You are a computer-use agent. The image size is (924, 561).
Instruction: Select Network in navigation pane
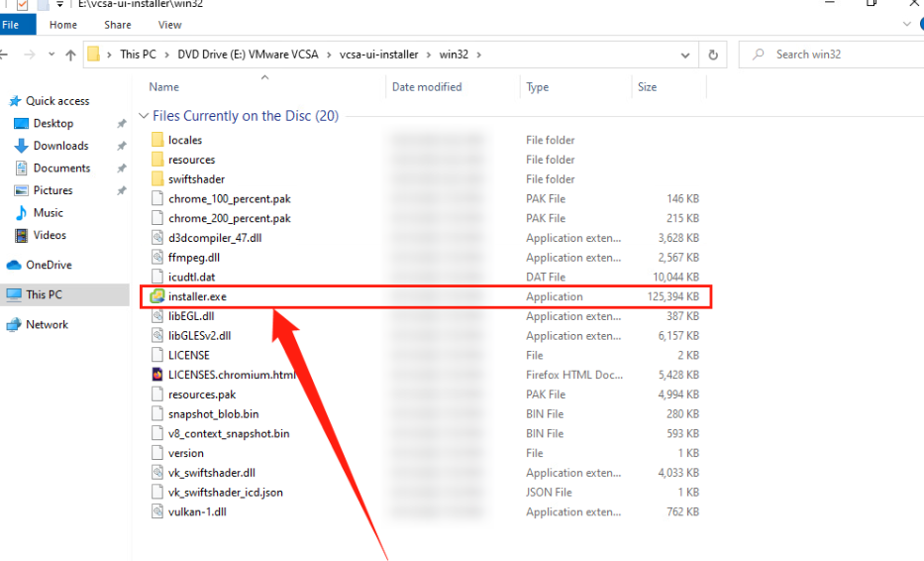coord(47,324)
